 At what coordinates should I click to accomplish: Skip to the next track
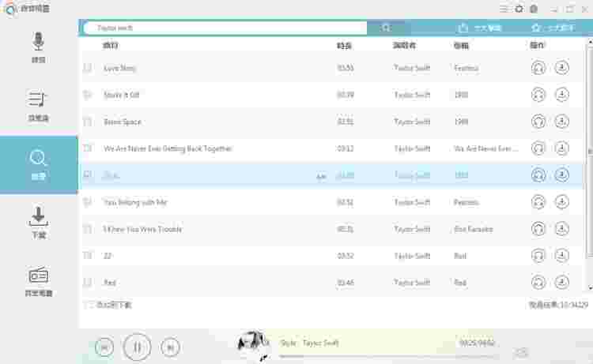point(170,347)
